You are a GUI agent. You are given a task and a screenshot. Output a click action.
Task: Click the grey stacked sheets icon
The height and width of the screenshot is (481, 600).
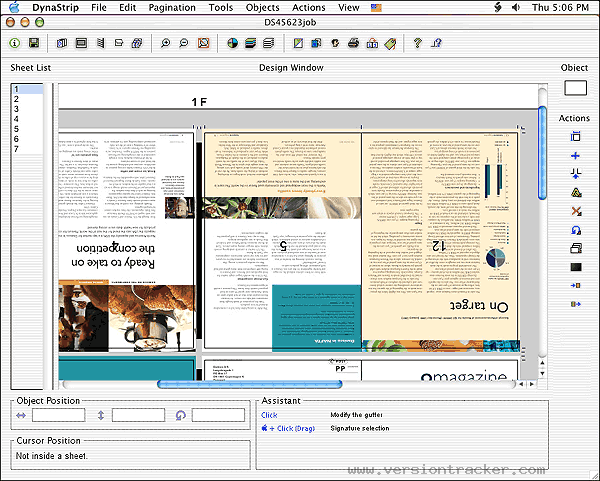pos(269,43)
